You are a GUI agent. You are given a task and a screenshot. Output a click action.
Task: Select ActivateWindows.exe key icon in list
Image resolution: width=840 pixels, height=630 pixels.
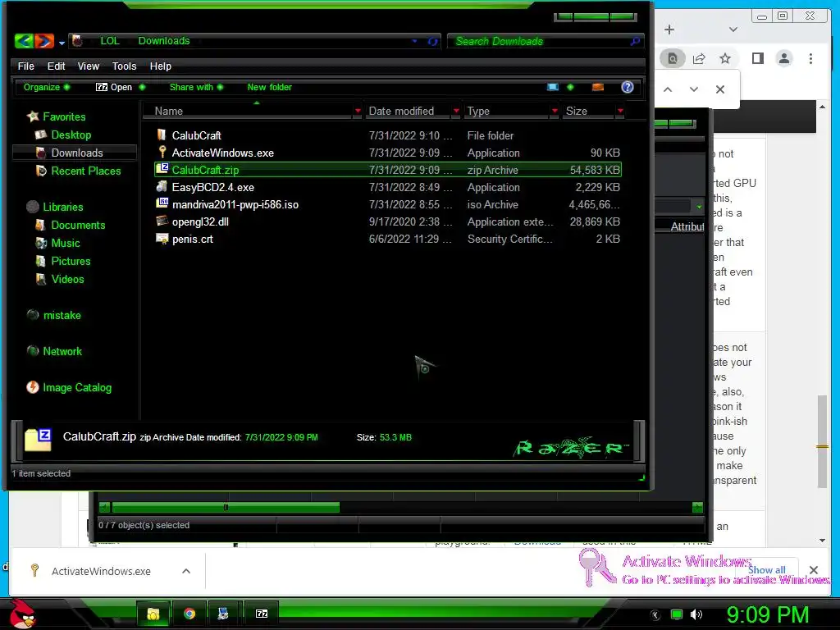[162, 152]
